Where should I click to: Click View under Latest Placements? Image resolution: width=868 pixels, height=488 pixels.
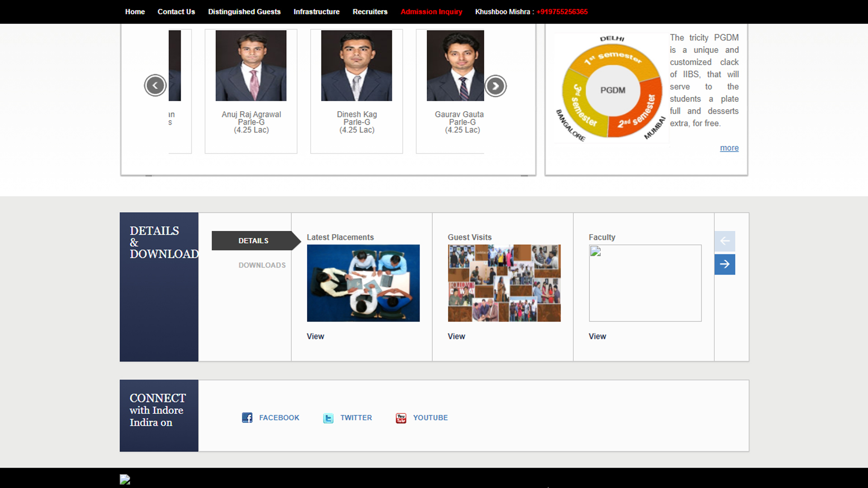point(315,336)
